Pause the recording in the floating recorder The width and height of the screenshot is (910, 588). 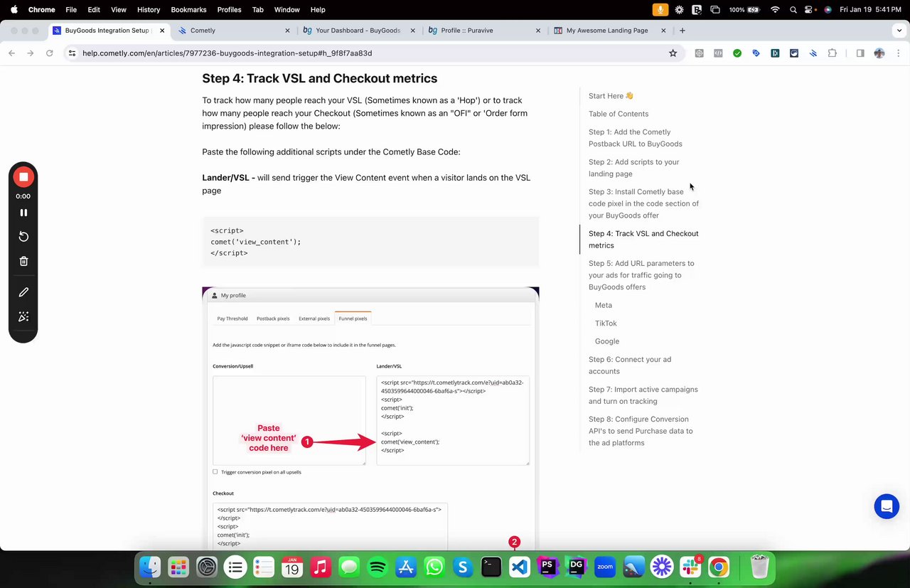pos(23,213)
